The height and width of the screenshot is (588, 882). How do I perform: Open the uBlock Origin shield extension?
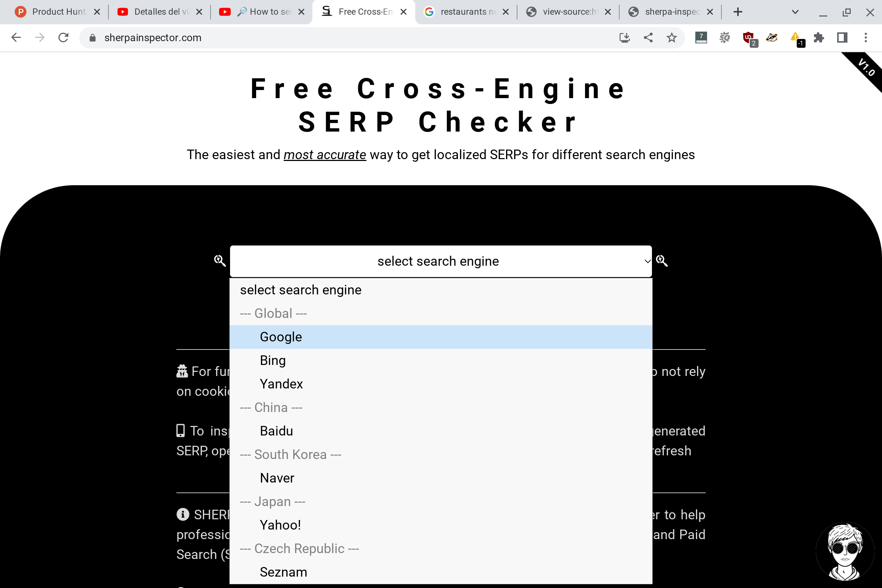pyautogui.click(x=749, y=38)
